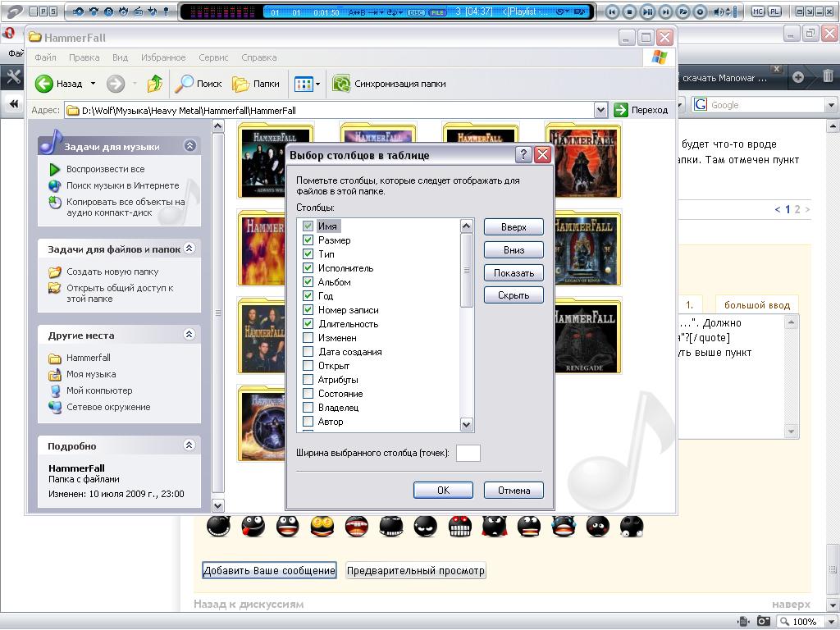Click the Вверх button in dialog

tap(514, 227)
